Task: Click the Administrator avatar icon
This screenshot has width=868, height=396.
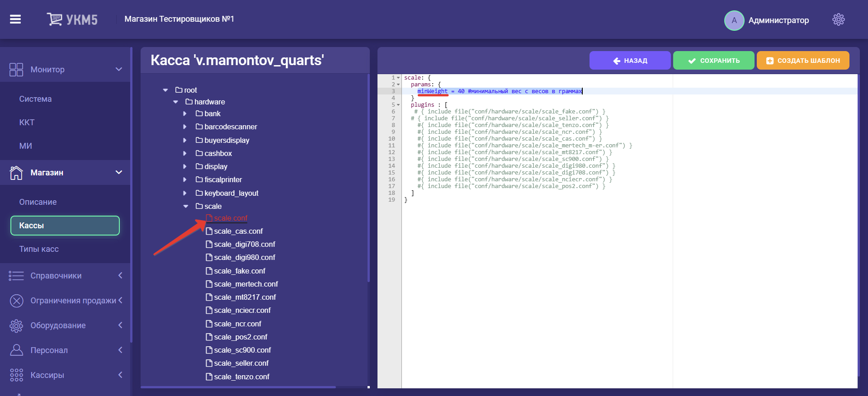Action: point(734,20)
